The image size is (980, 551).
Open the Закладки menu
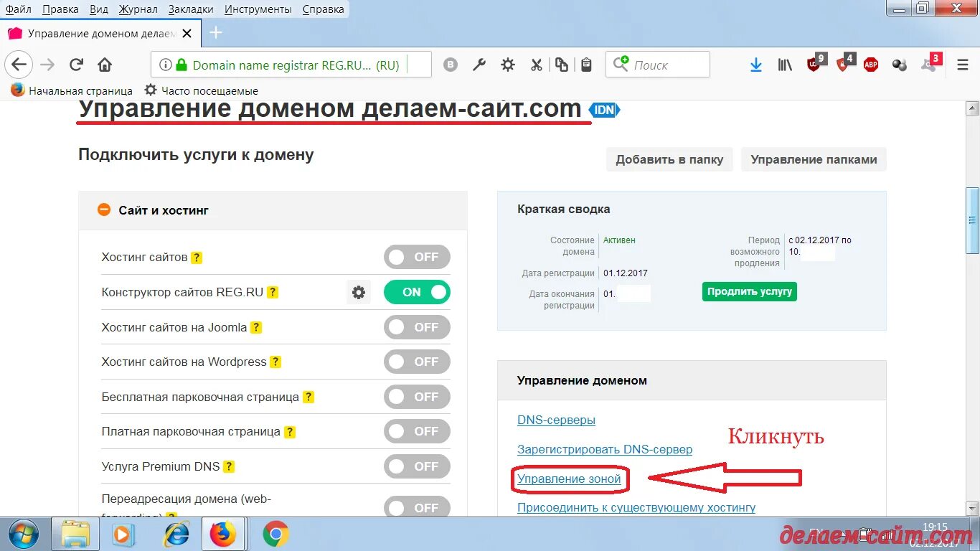191,9
